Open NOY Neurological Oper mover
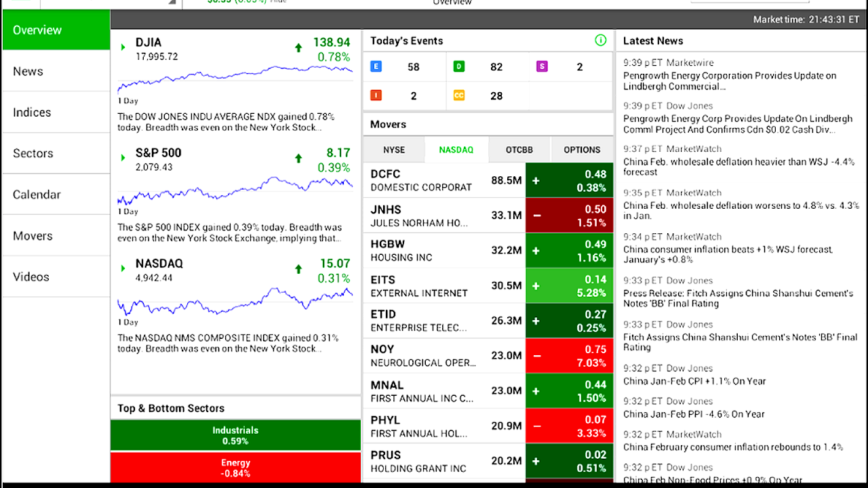Viewport: 868px width, 488px height. pos(488,356)
